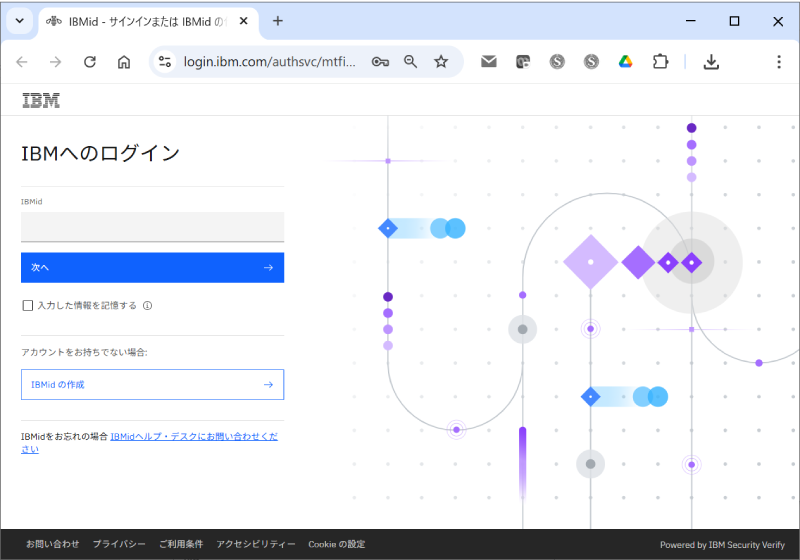
Task: Click the blue 次へ button
Action: coord(153,267)
